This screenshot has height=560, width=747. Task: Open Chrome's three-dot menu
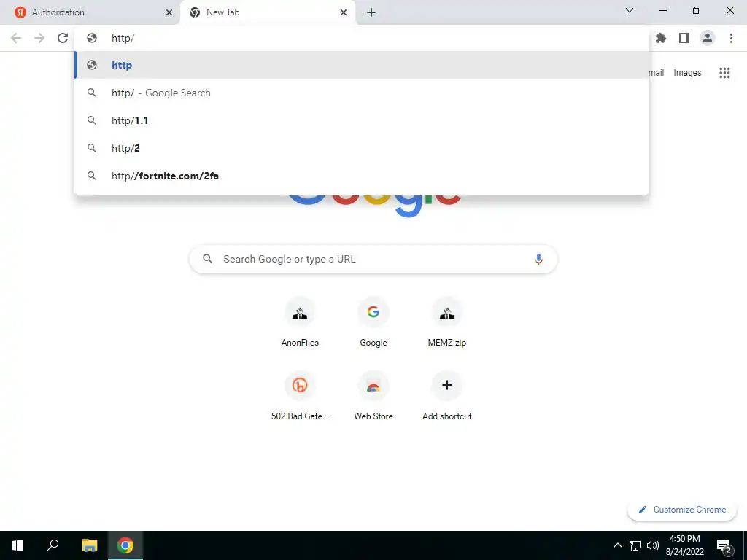(731, 38)
